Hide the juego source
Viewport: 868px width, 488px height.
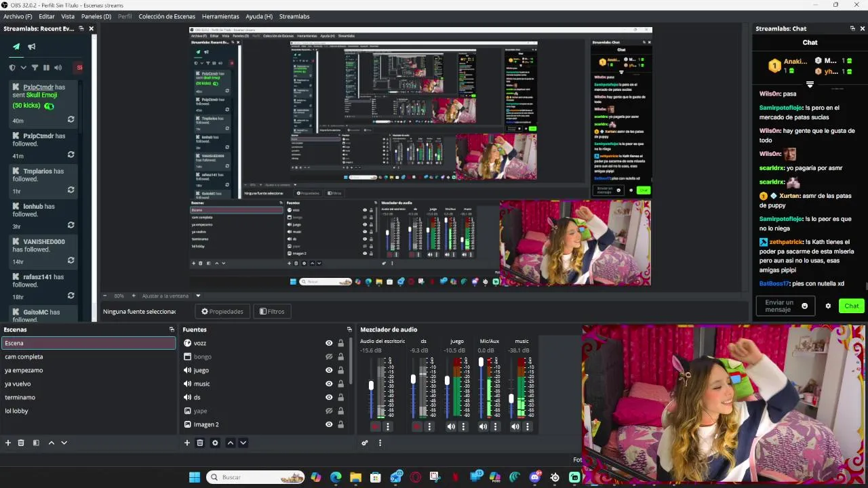pos(329,370)
